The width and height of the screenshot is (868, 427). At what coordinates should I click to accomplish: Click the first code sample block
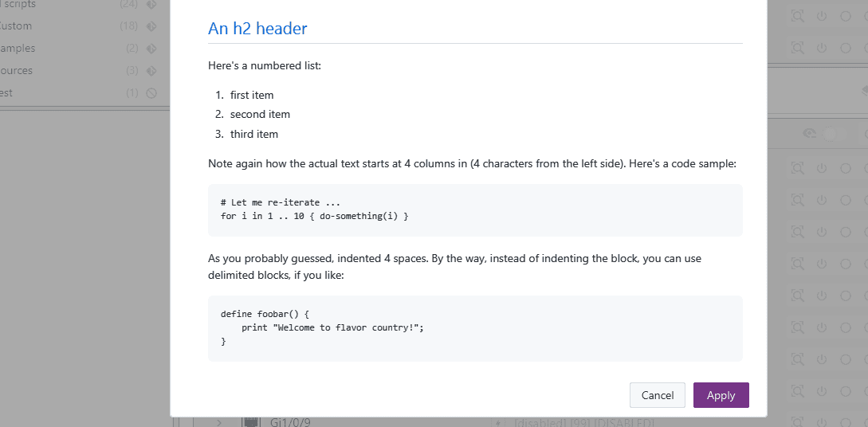tap(475, 210)
